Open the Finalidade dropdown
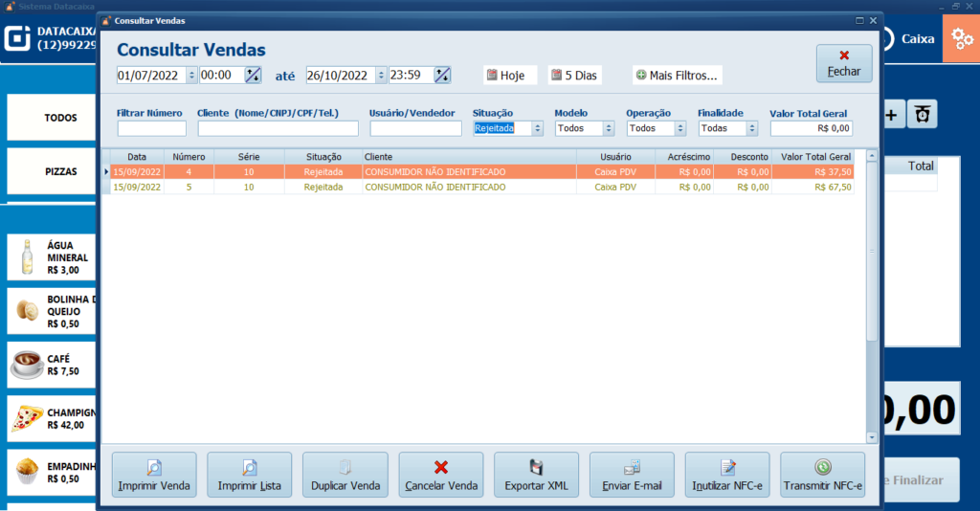This screenshot has height=511, width=980. (751, 128)
